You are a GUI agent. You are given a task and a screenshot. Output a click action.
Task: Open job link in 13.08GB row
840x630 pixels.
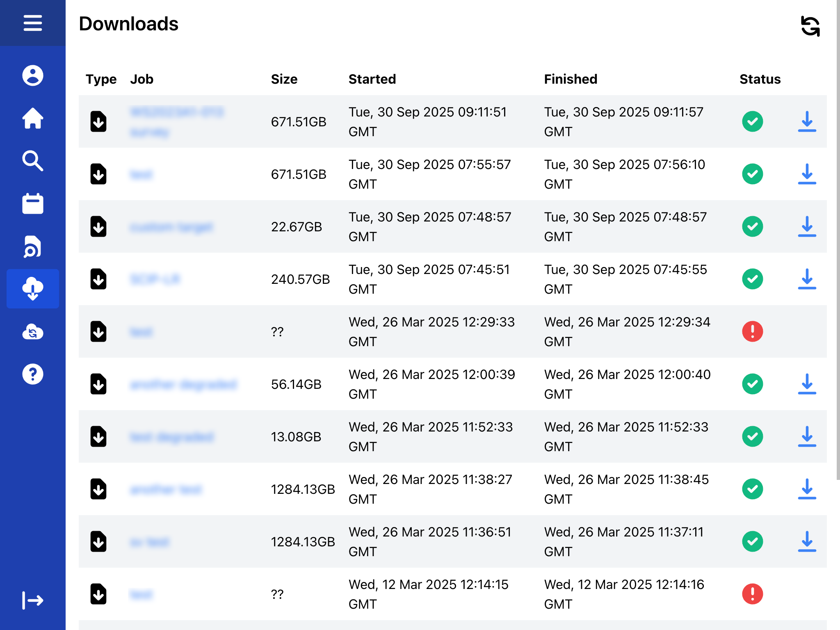click(x=172, y=437)
